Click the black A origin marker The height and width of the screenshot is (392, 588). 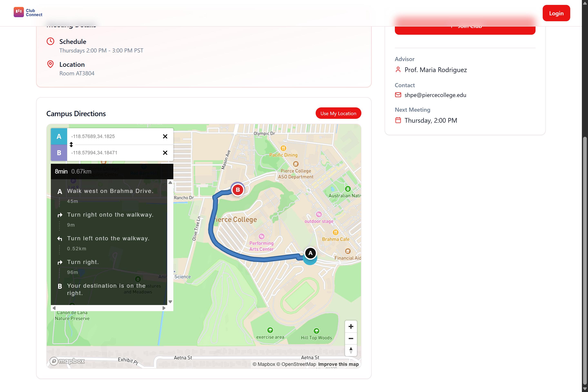coord(310,253)
